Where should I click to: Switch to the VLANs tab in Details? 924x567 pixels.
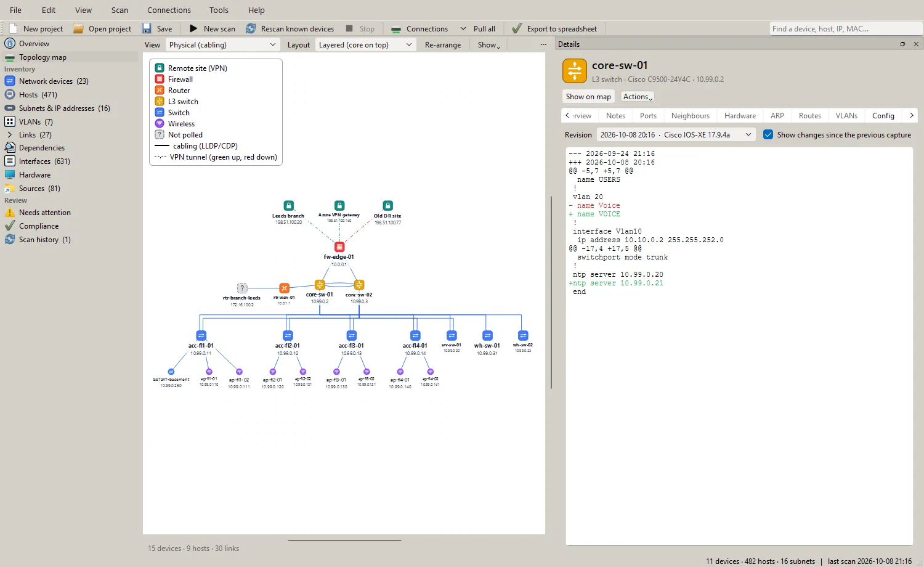pyautogui.click(x=846, y=115)
